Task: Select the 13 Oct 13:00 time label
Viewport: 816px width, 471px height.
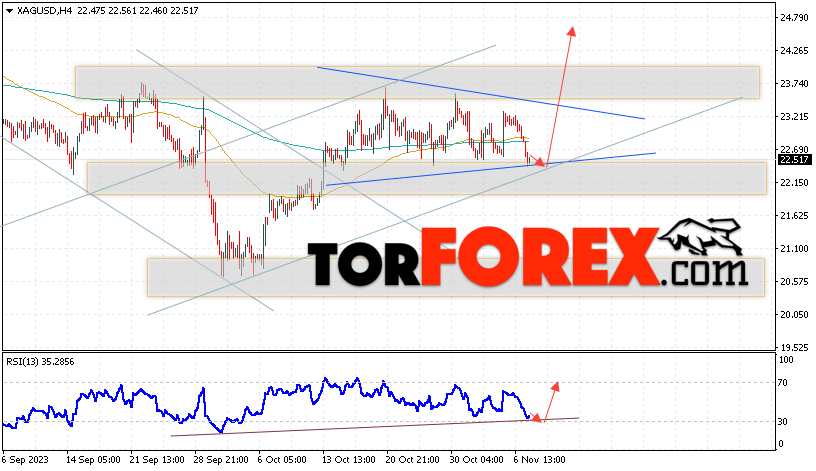Action: coord(348,460)
